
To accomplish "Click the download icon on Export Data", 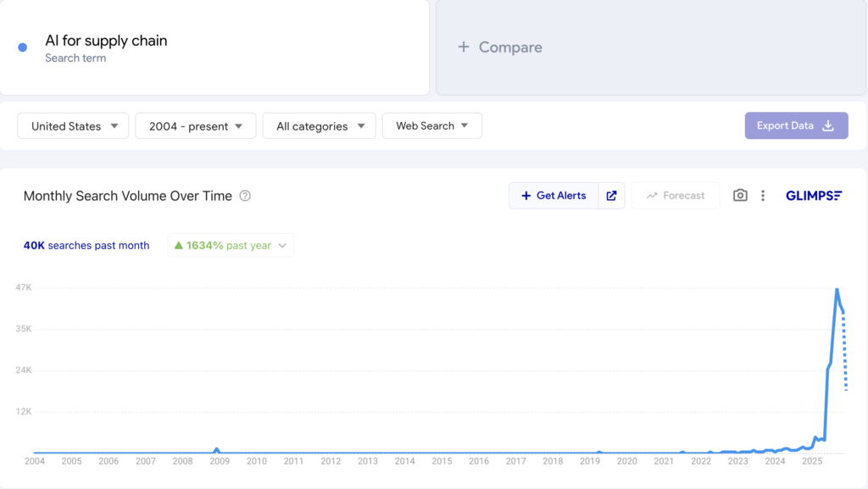I will (828, 125).
